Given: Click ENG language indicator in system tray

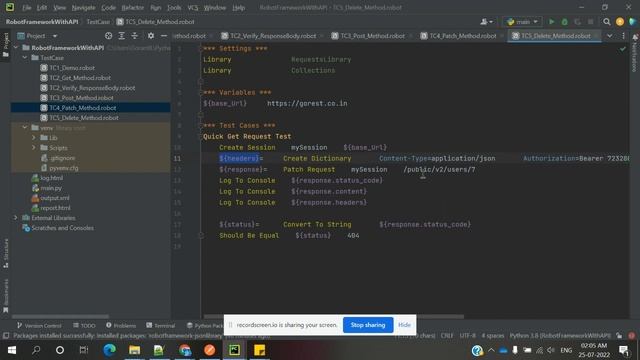Looking at the screenshot, I should [x=566, y=350].
